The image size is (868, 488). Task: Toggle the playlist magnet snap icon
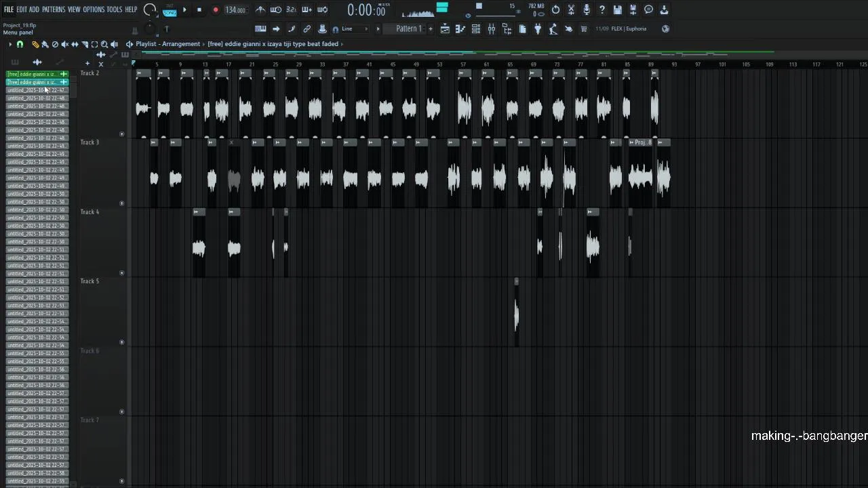click(x=20, y=44)
